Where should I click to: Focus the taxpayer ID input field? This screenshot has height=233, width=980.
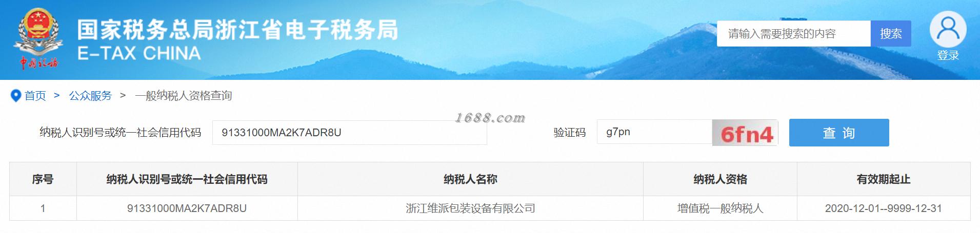pyautogui.click(x=349, y=133)
